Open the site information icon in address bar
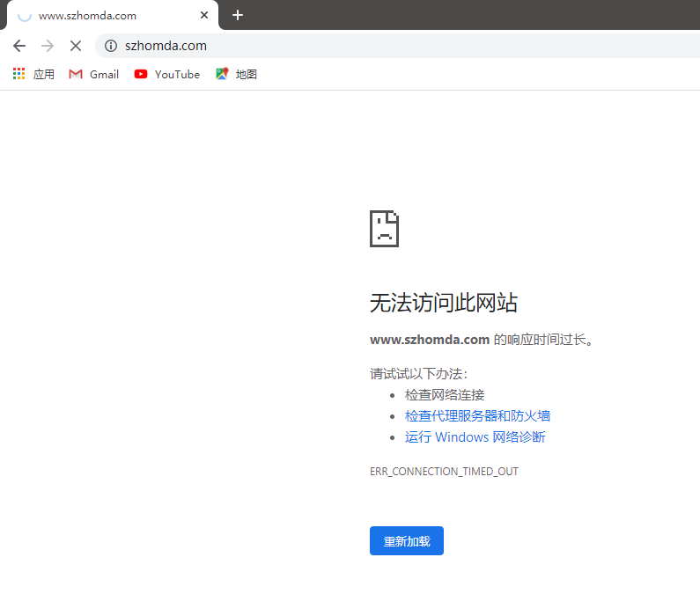 (111, 46)
